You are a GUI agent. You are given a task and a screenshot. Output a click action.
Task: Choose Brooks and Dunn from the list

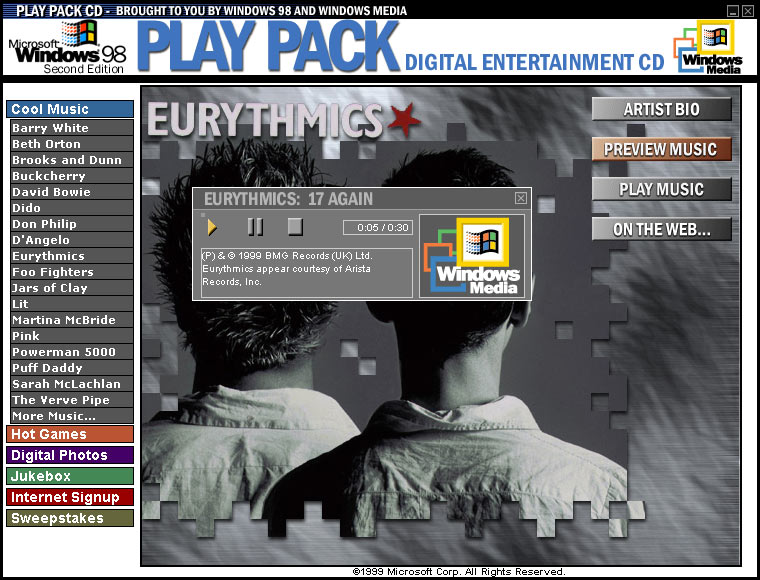click(72, 160)
